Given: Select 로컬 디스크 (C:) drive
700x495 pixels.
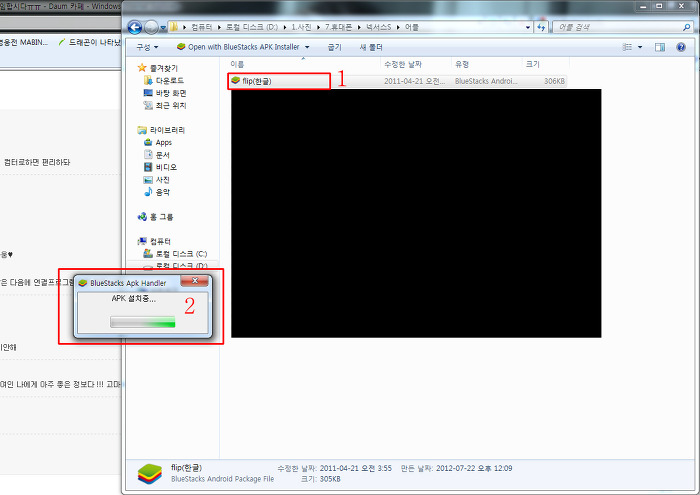Looking at the screenshot, I should point(181,254).
